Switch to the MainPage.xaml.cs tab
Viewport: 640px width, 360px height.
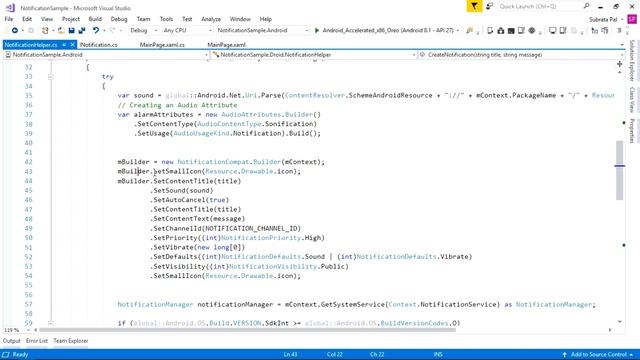pyautogui.click(x=162, y=45)
